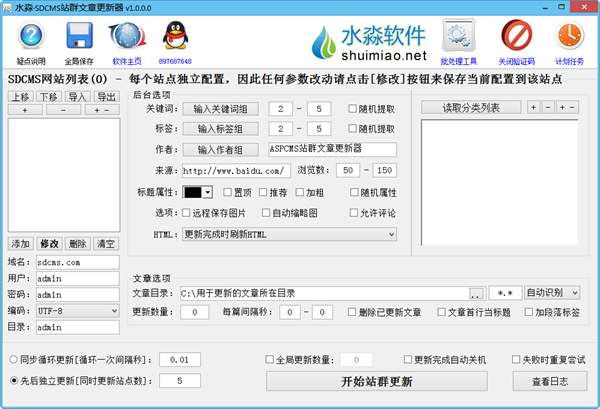Enable 失败时重复尝试 checkbox

coord(516,360)
